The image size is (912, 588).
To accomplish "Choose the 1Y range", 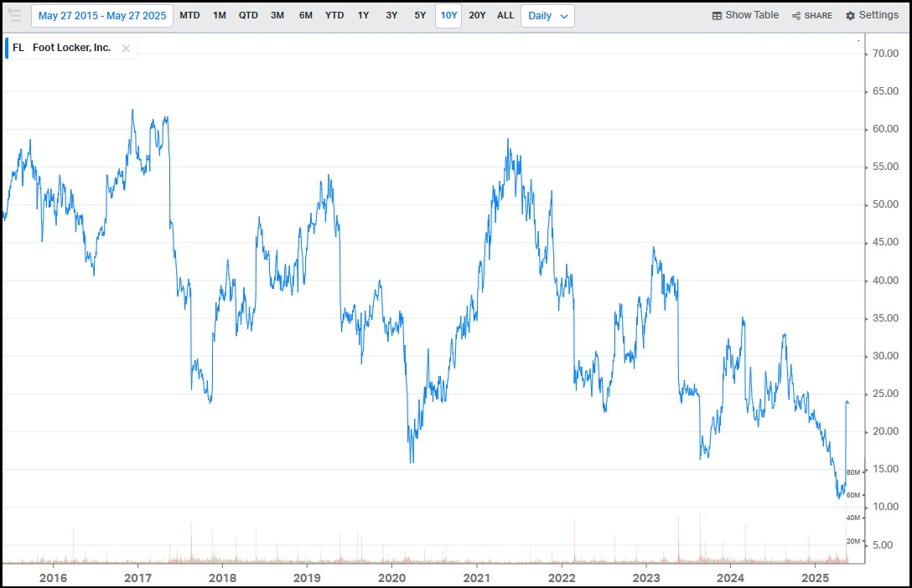I will 364,15.
